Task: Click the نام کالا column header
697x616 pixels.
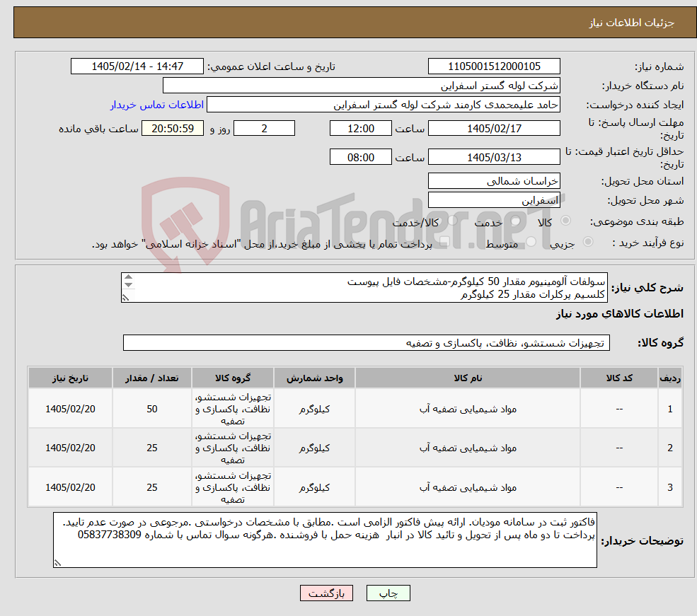Action: click(x=468, y=378)
